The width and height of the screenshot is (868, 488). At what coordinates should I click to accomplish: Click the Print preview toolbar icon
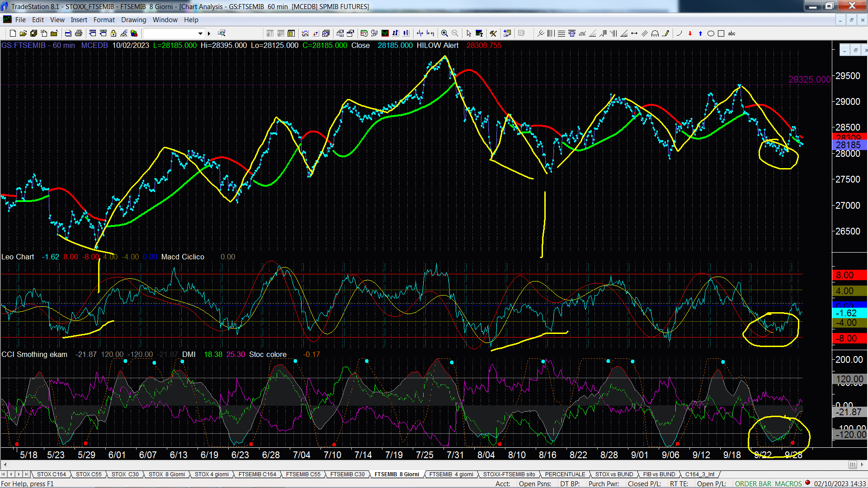click(68, 33)
